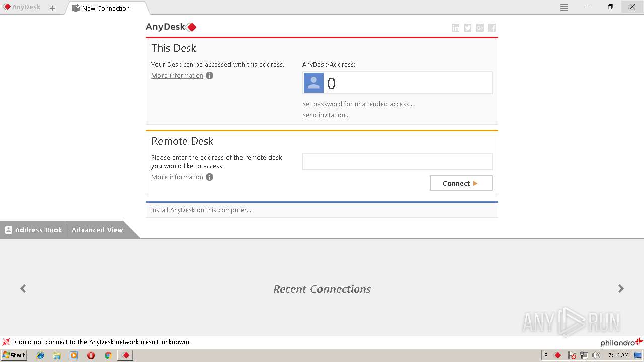
Task: Open the Action Center flag tray icon
Action: click(x=572, y=355)
